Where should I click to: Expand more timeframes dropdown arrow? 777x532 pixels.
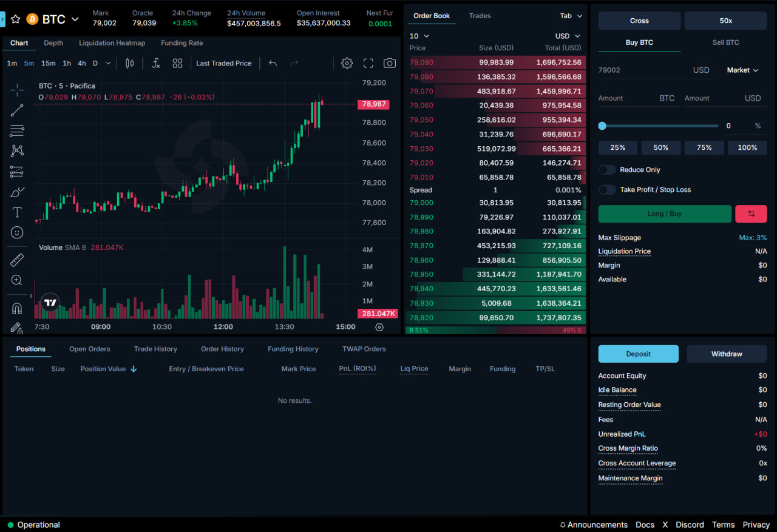109,63
